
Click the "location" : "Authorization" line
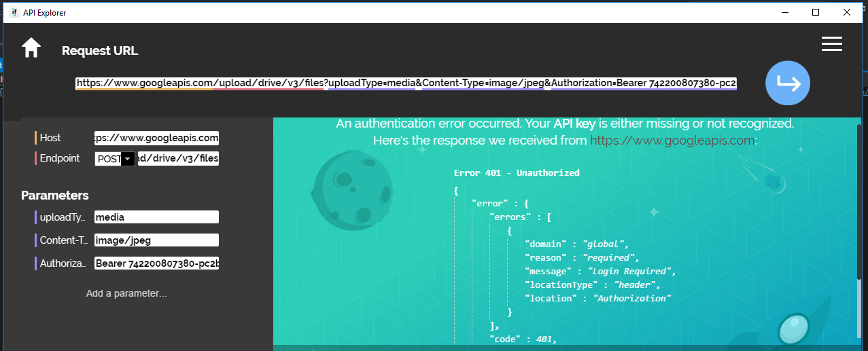pyautogui.click(x=598, y=298)
